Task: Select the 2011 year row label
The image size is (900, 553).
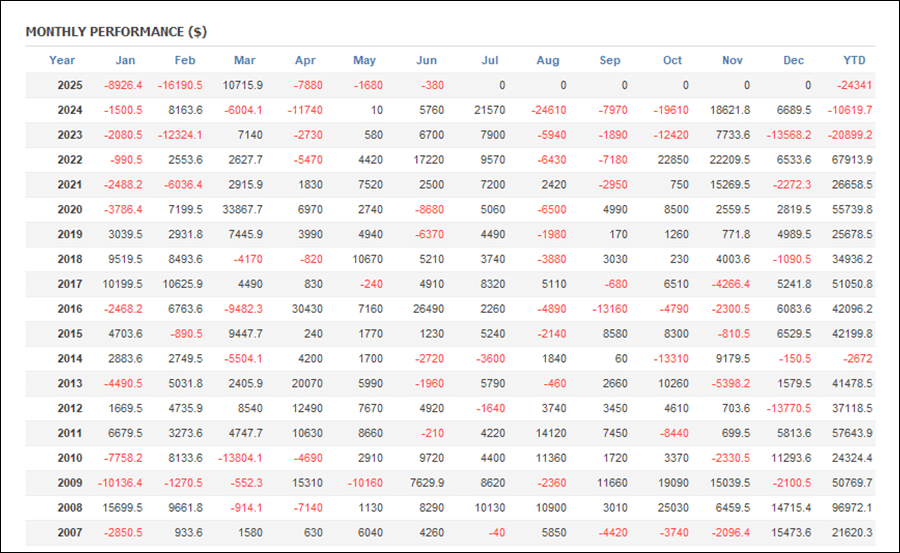Action: (x=70, y=433)
